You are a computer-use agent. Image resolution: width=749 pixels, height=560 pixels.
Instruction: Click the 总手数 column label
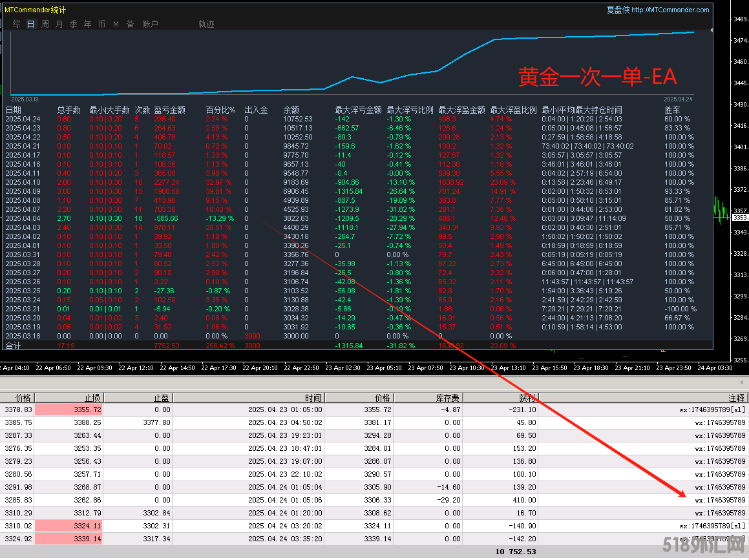pyautogui.click(x=69, y=110)
